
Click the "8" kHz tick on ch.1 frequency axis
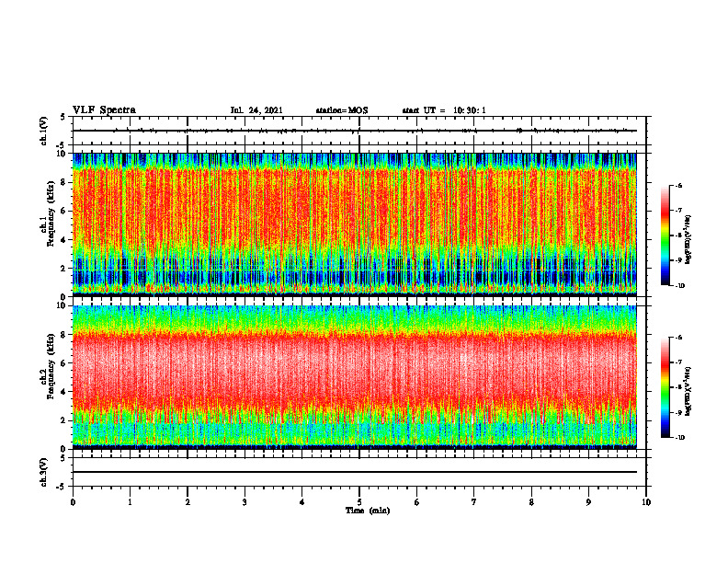point(64,182)
